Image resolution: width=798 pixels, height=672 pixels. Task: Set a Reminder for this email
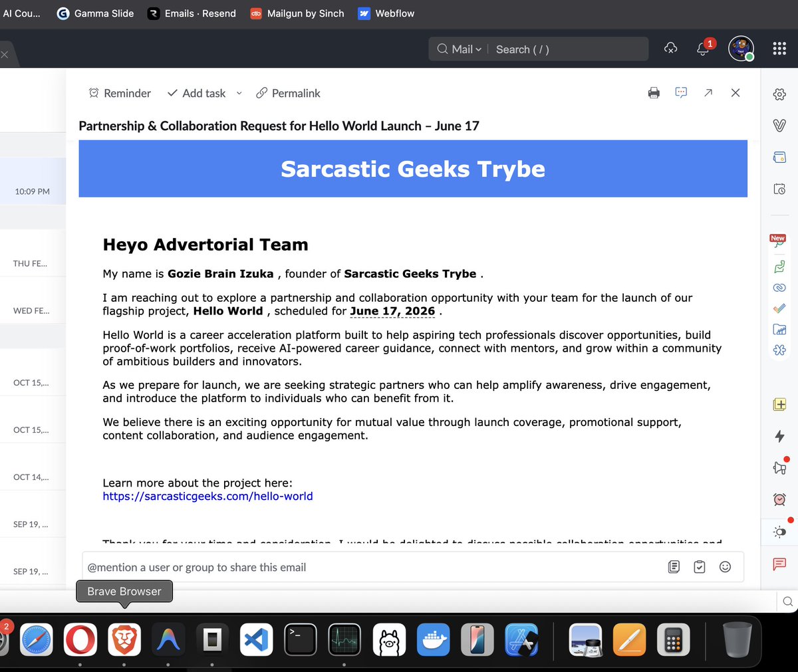(x=120, y=93)
